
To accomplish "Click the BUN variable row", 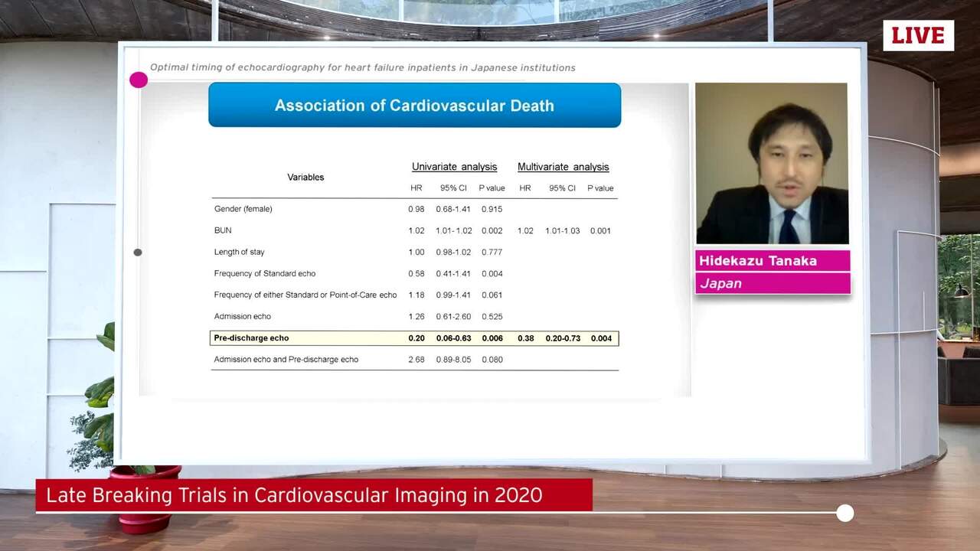I will 222,230.
